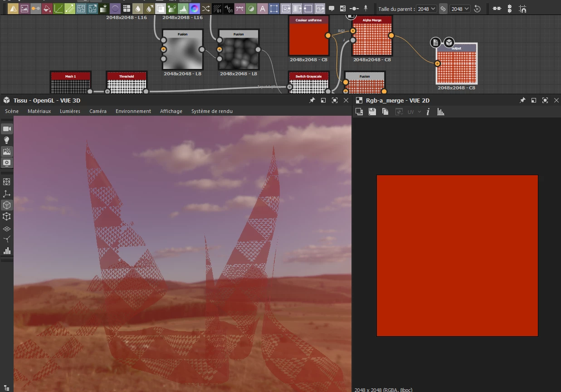Click the axis gizmo icon in 3D sidebar
This screenshot has width=561, height=392.
tap(7, 193)
